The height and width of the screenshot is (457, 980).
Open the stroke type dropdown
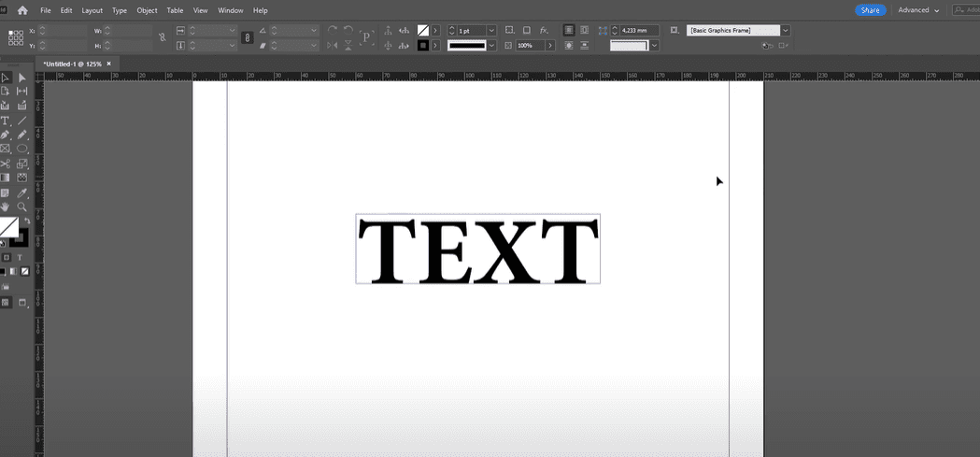pos(492,45)
